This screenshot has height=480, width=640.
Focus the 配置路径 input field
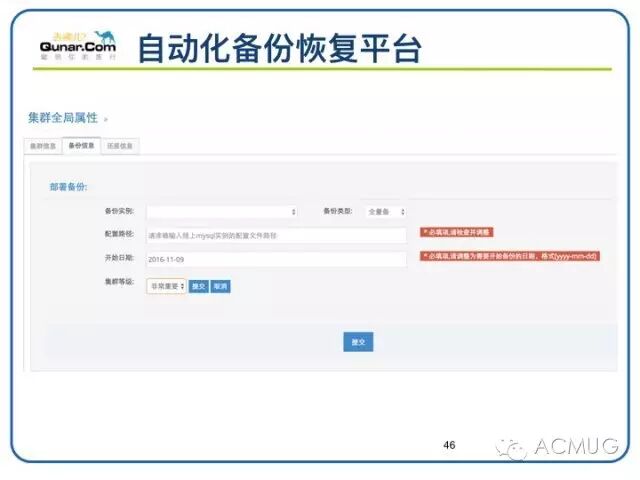(x=276, y=236)
